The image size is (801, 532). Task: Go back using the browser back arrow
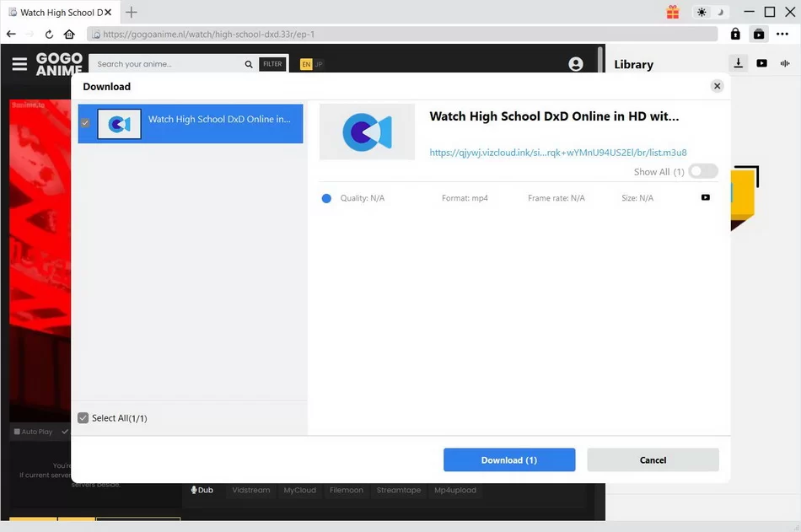pos(11,35)
